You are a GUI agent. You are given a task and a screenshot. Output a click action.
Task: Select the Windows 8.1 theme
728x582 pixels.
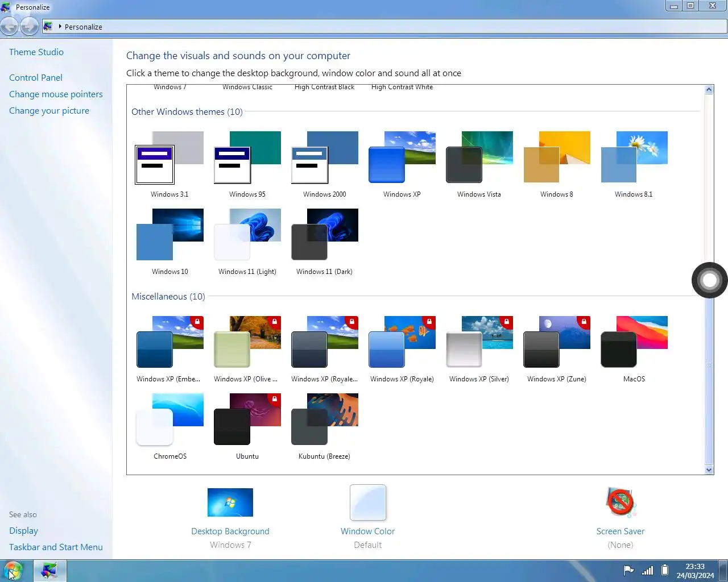(634, 164)
